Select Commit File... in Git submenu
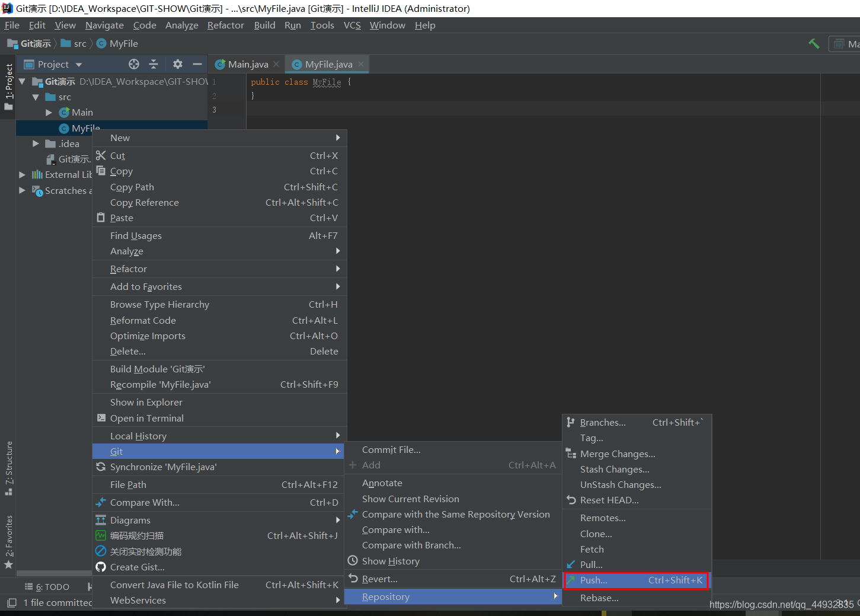 click(x=453, y=449)
